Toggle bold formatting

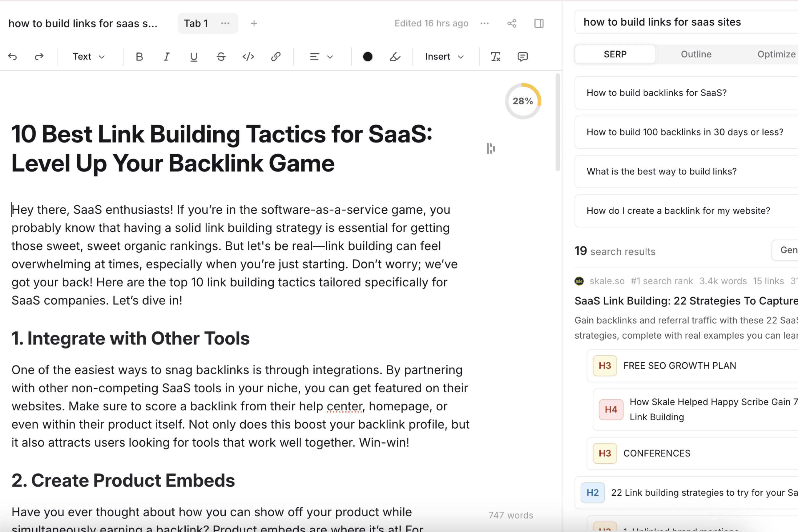(139, 57)
